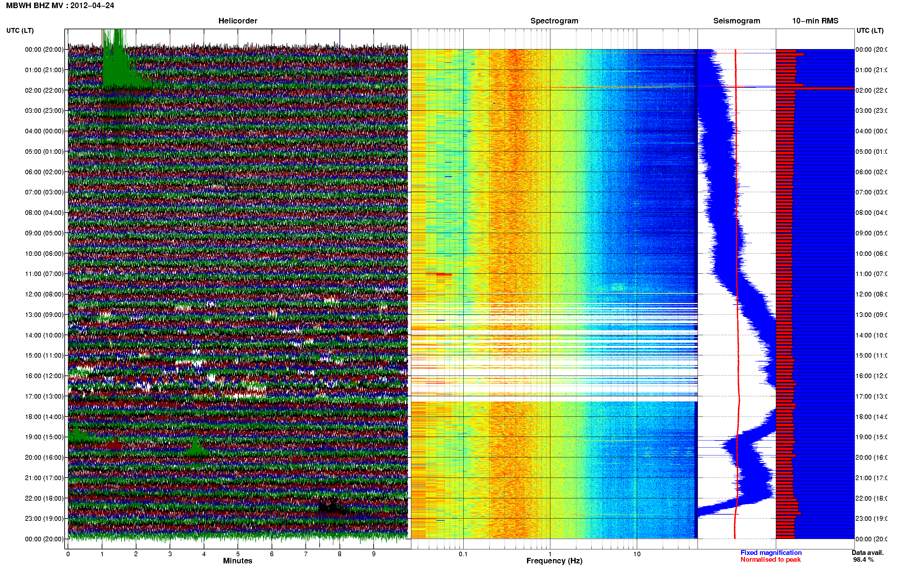Click the 'Data avail.' label
The height and width of the screenshot is (578, 924).
point(867,553)
